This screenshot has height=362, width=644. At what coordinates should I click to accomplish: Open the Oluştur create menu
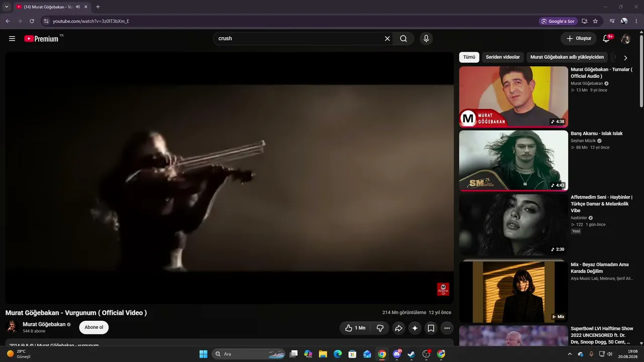[579, 39]
